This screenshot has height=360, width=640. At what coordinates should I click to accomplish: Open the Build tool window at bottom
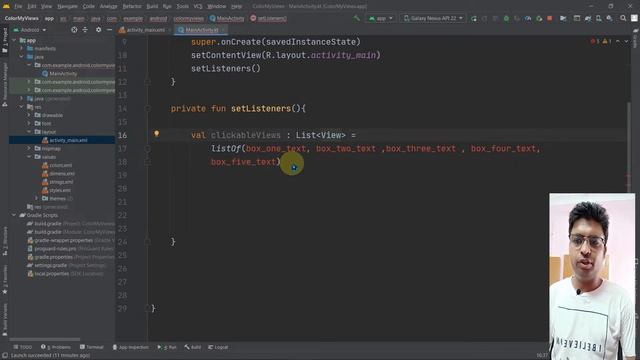click(x=193, y=347)
